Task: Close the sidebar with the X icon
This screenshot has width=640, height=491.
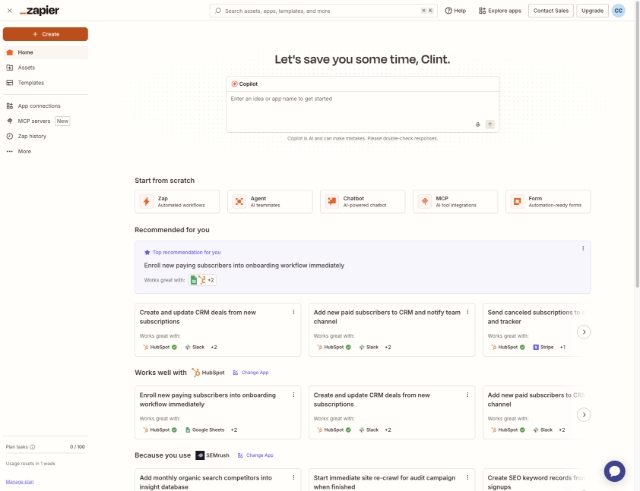Action: 9,11
